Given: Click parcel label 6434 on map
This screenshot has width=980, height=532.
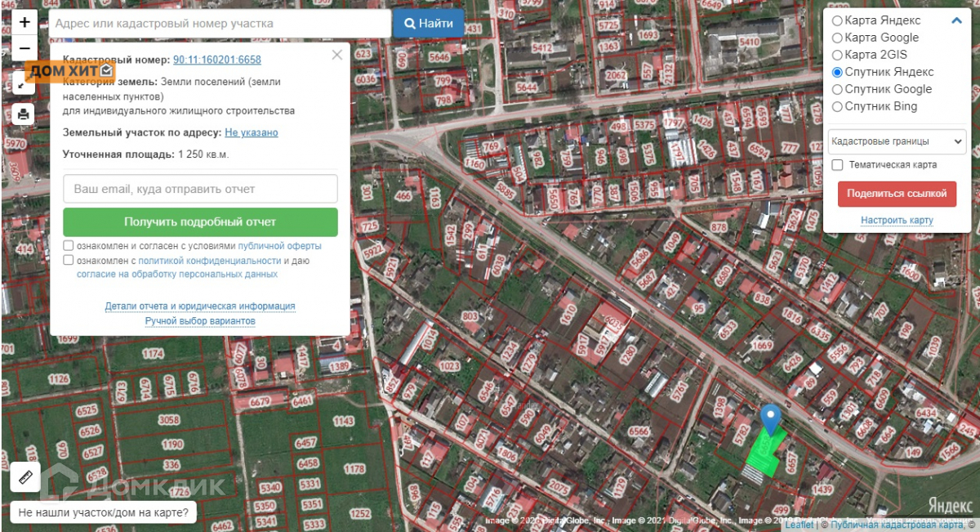Looking at the screenshot, I should coord(925,414).
